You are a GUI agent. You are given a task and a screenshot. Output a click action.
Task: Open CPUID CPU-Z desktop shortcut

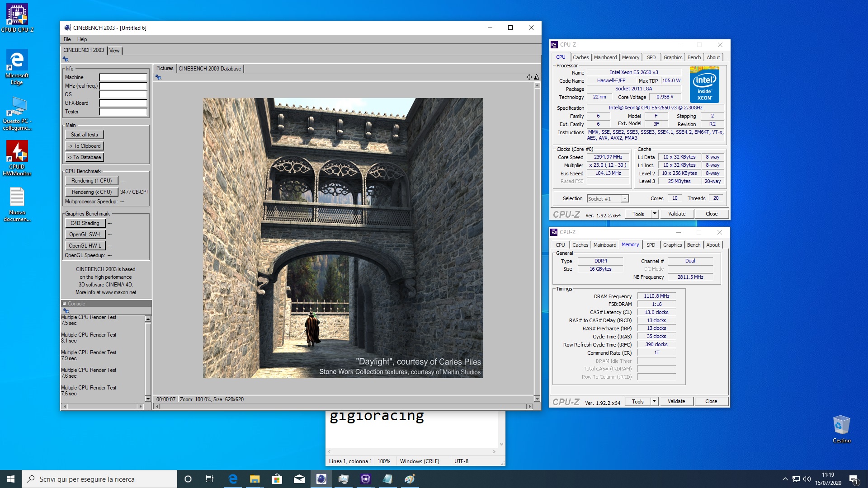pyautogui.click(x=17, y=18)
